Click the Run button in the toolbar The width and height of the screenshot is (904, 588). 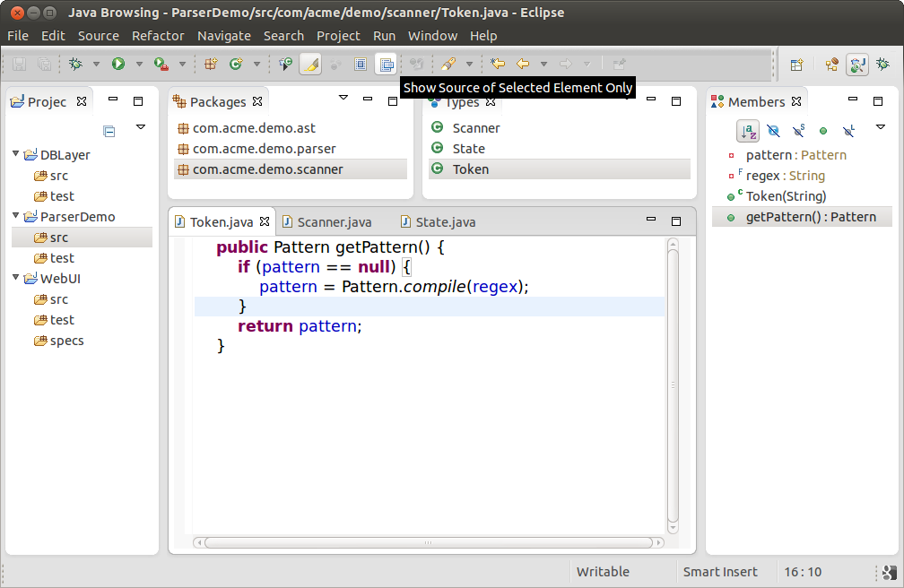pyautogui.click(x=117, y=64)
